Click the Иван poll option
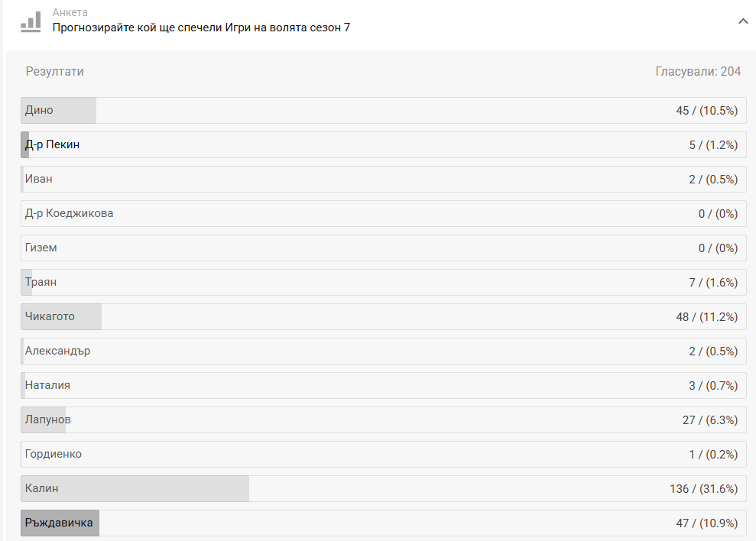Image resolution: width=756 pixels, height=541 pixels. click(x=383, y=179)
